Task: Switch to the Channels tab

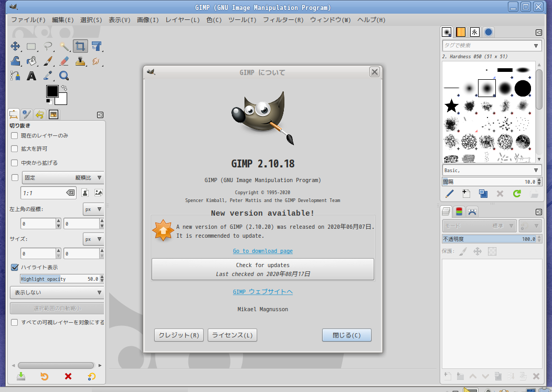Action: (x=459, y=211)
